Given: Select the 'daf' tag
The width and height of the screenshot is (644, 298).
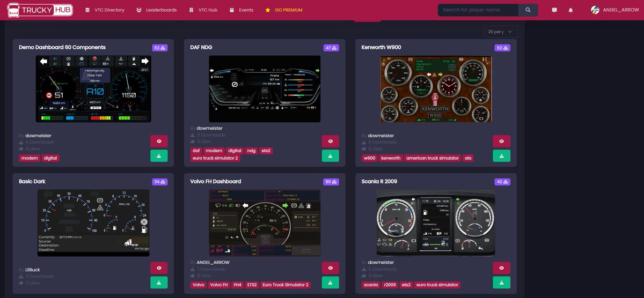Looking at the screenshot, I should (x=196, y=151).
